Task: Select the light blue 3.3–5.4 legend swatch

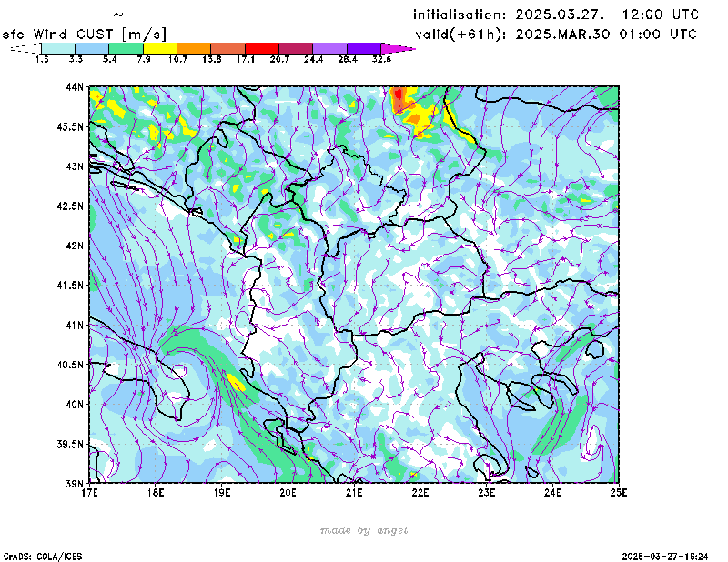Action: click(93, 47)
